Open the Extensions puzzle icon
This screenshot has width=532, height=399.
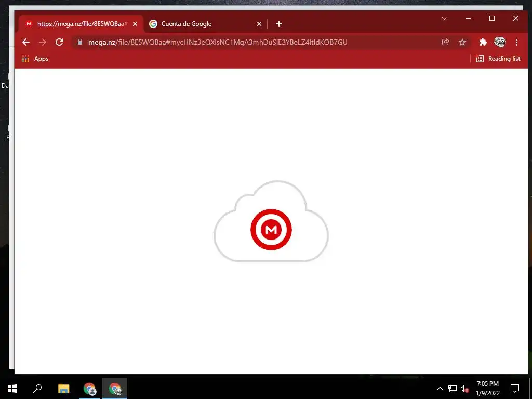coord(483,42)
